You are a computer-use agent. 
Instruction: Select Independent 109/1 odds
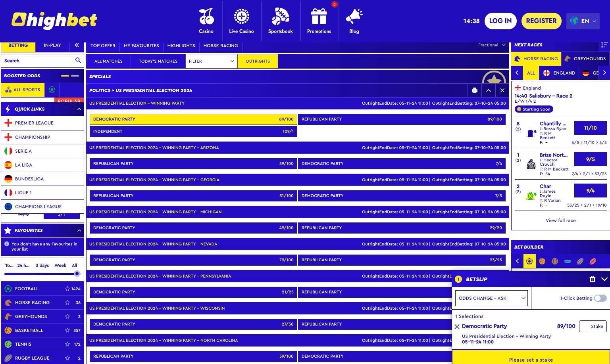point(193,131)
